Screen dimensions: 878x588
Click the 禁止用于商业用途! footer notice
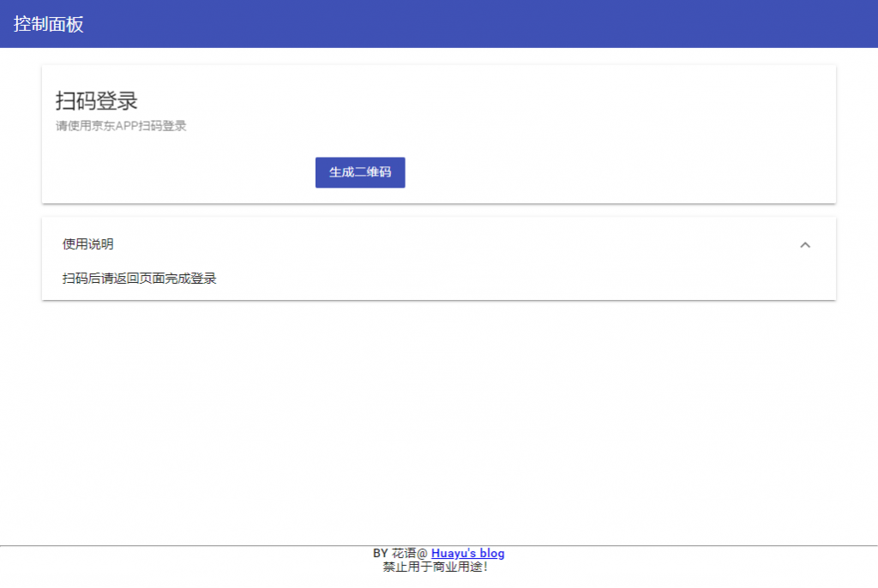(436, 567)
